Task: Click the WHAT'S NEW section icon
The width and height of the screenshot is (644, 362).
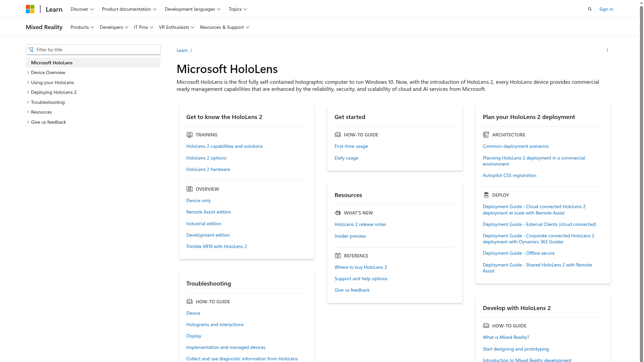Action: pos(338,213)
